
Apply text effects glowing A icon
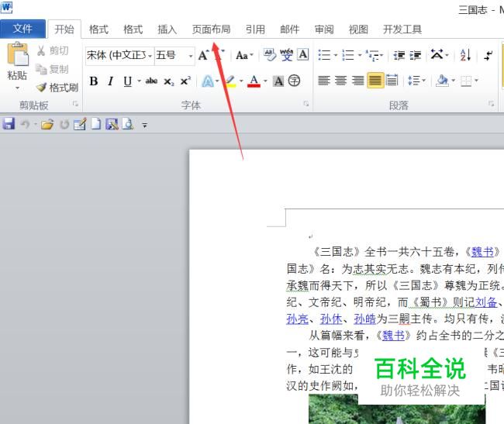pyautogui.click(x=207, y=81)
